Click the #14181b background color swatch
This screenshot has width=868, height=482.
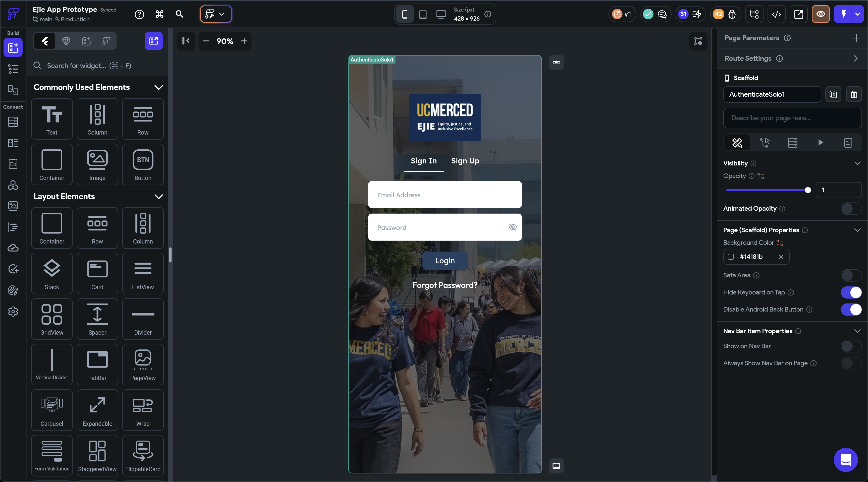(731, 257)
